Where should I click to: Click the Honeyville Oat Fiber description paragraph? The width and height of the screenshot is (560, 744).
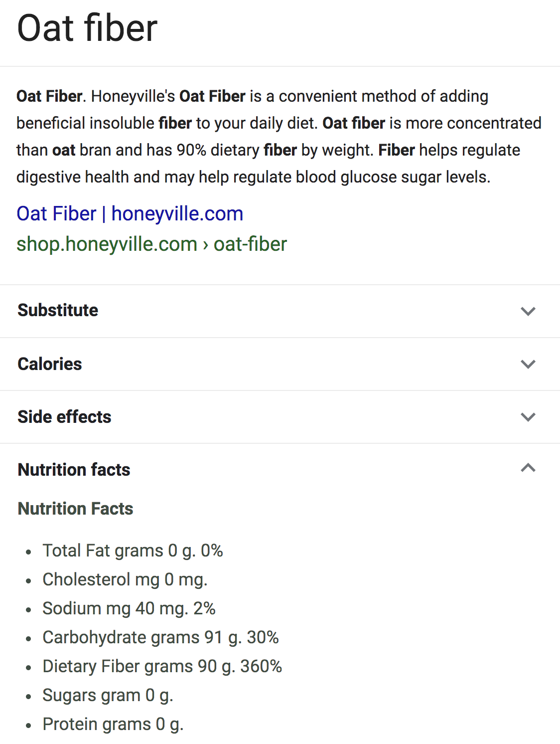point(279,137)
